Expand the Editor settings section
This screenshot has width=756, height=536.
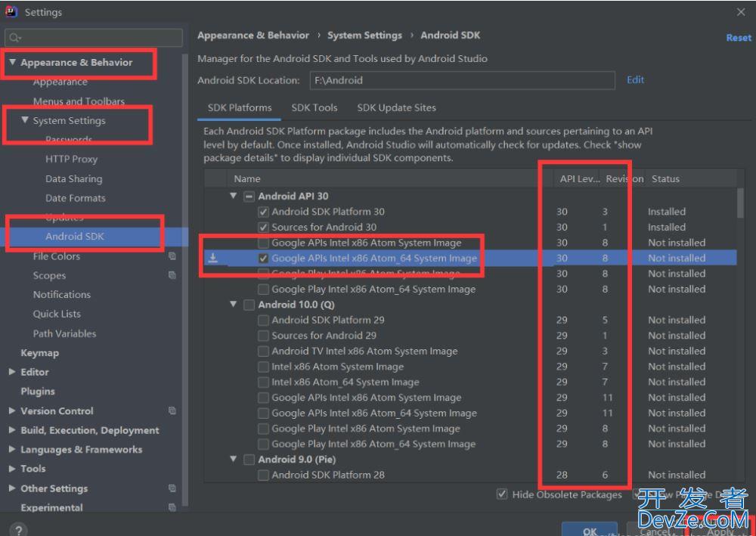click(13, 372)
